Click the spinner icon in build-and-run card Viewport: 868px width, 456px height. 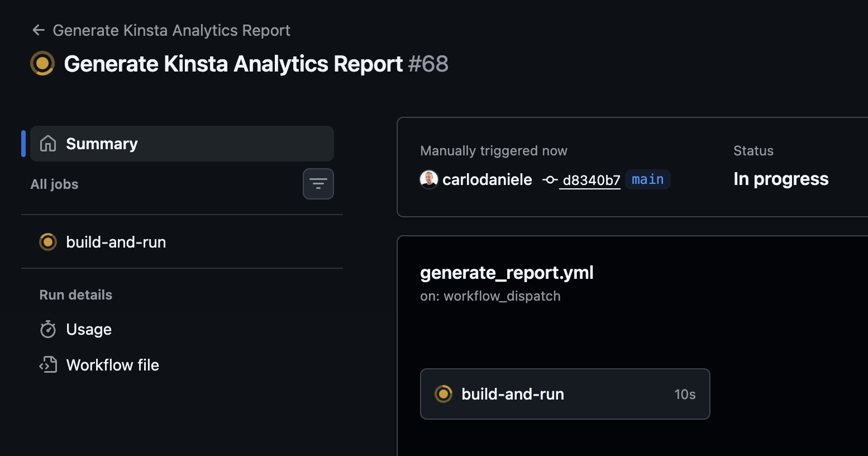coord(443,394)
